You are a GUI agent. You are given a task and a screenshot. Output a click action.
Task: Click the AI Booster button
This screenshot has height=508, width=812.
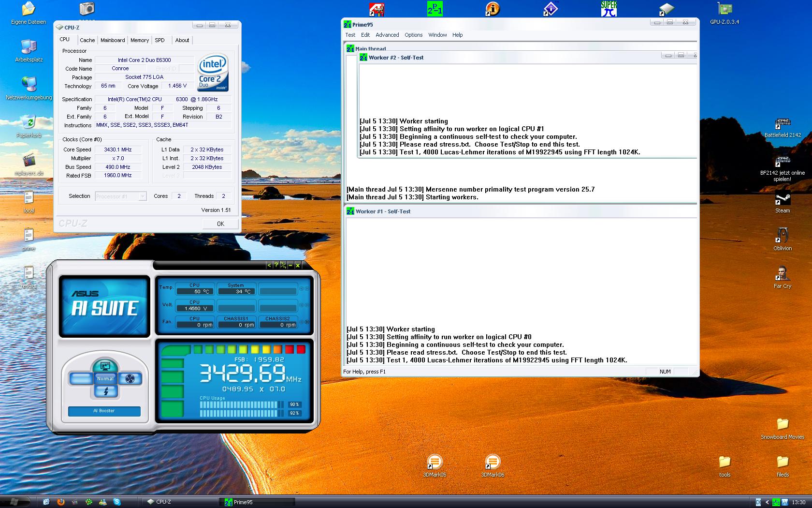click(x=104, y=411)
